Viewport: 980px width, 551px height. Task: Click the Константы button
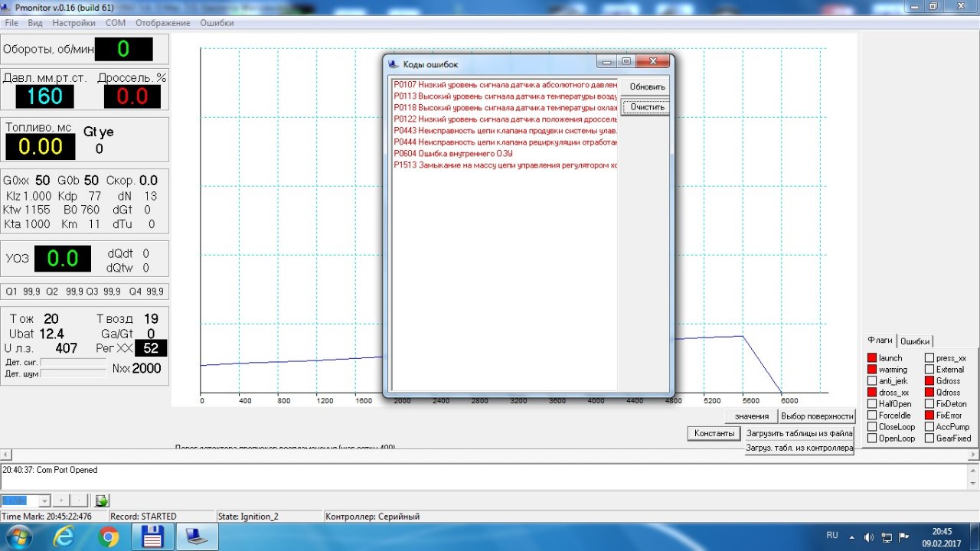(x=714, y=433)
